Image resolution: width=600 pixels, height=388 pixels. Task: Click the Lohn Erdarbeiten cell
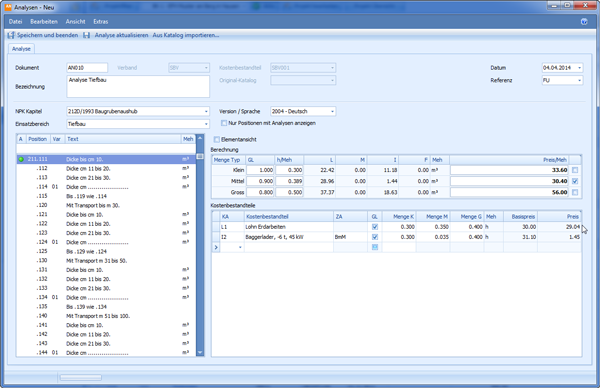coord(289,227)
